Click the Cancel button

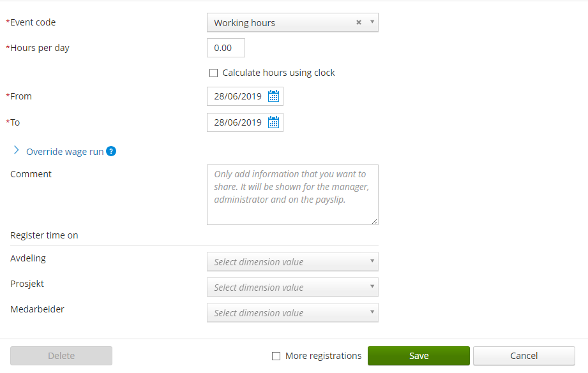pyautogui.click(x=524, y=356)
